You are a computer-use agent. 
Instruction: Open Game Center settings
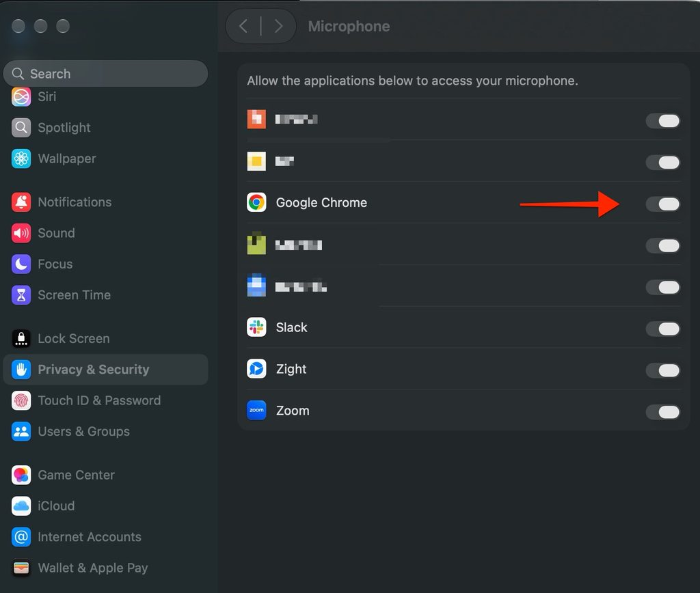point(105,475)
